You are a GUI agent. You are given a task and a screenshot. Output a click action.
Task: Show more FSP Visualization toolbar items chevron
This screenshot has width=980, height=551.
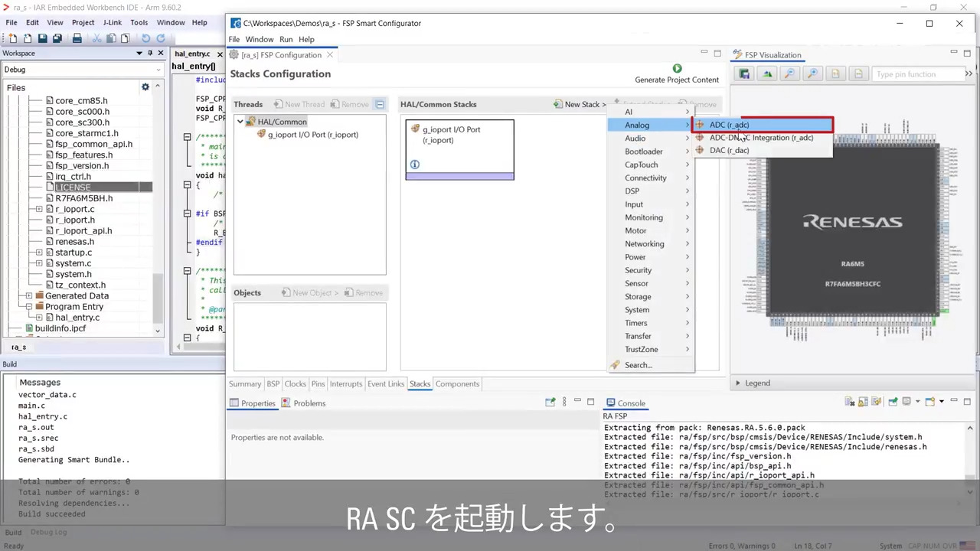point(969,74)
